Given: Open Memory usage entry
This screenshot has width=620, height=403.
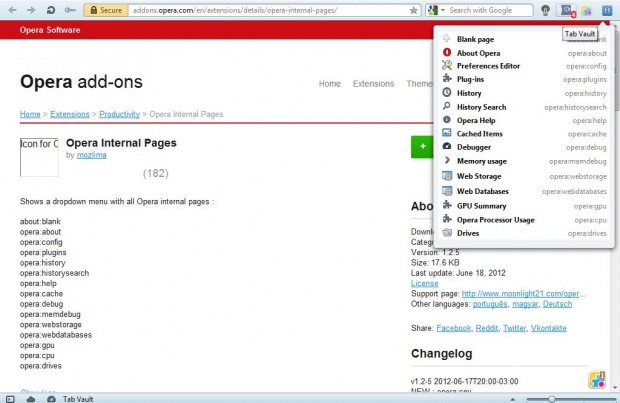Looking at the screenshot, I should tap(524, 161).
